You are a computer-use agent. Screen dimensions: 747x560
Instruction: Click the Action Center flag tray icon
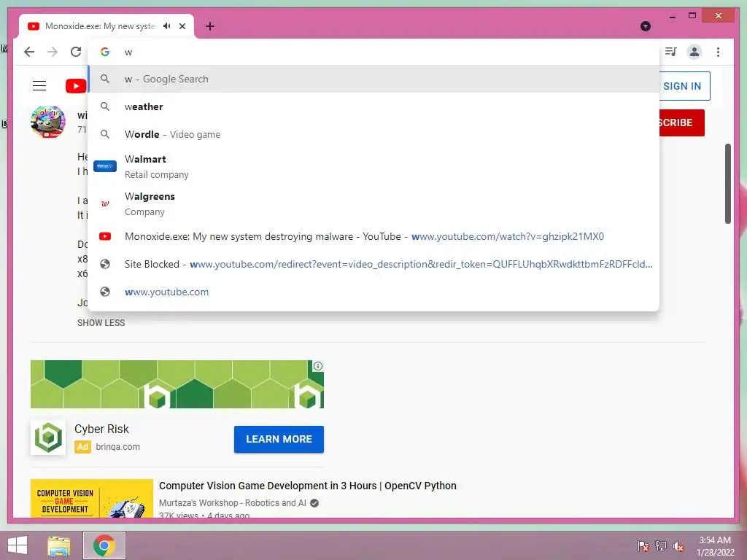click(x=643, y=545)
